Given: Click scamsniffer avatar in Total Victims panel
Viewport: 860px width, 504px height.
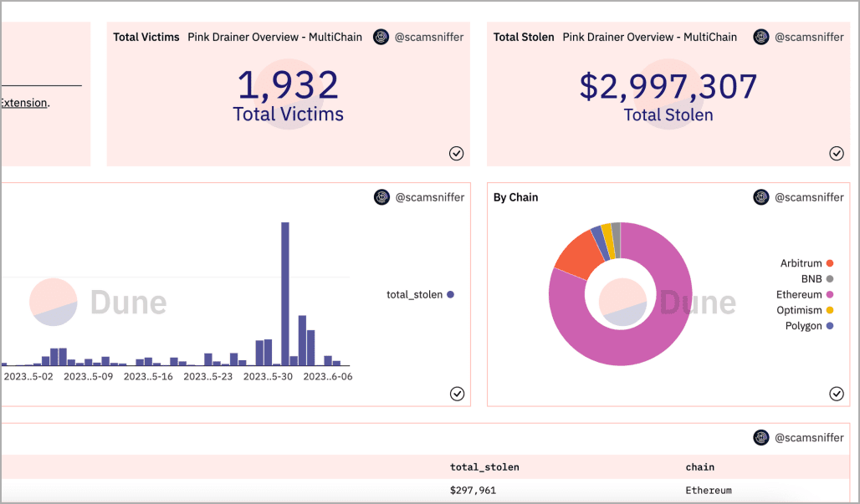Looking at the screenshot, I should [x=381, y=37].
